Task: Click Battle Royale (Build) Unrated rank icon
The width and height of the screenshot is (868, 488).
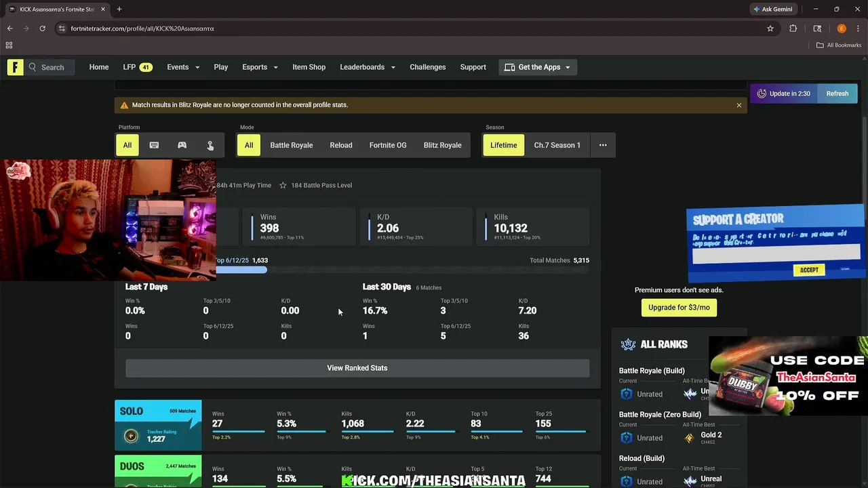Action: (627, 394)
